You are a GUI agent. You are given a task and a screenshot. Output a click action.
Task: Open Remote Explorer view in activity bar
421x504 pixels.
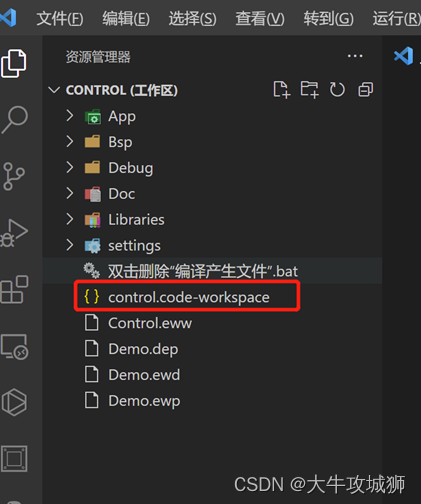pos(14,347)
